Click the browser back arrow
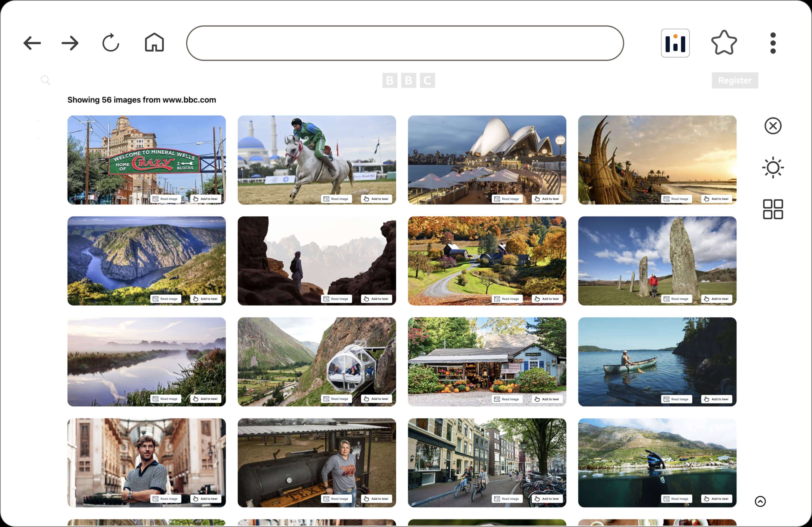Image resolution: width=812 pixels, height=527 pixels. coord(32,43)
